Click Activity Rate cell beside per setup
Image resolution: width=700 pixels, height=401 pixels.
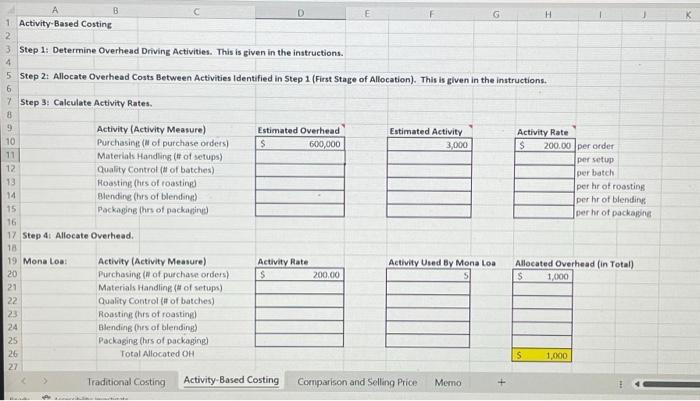pos(544,159)
